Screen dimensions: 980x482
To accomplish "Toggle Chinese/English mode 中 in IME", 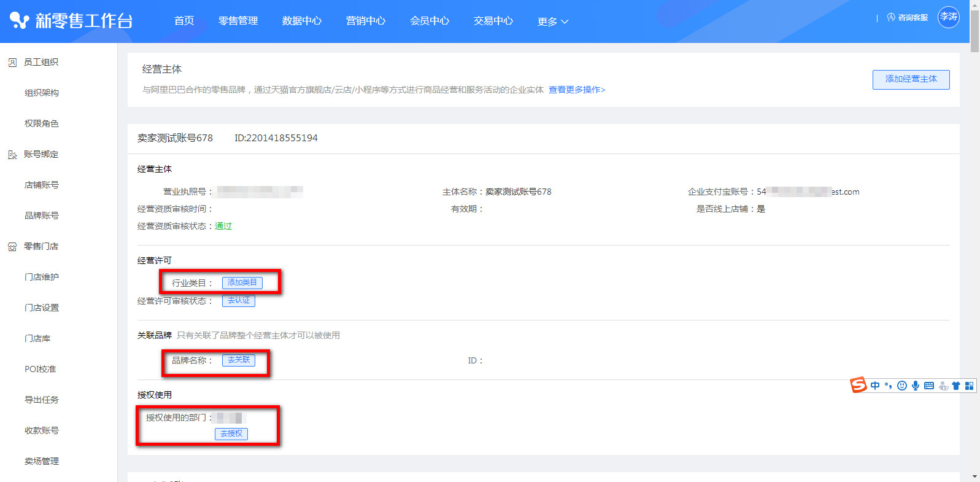I will click(875, 386).
